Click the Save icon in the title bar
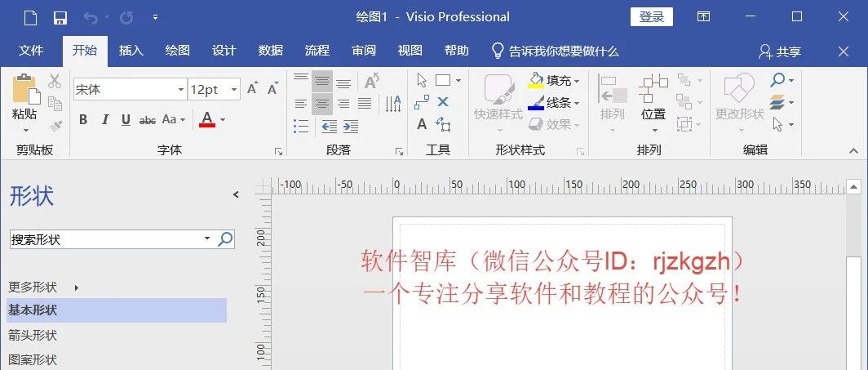The image size is (868, 370). tap(60, 18)
